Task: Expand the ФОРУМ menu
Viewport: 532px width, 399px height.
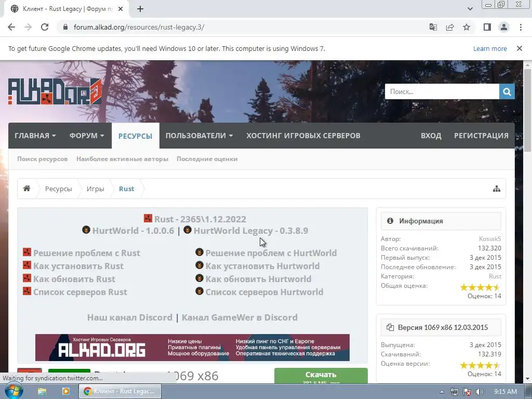Action: (x=87, y=136)
